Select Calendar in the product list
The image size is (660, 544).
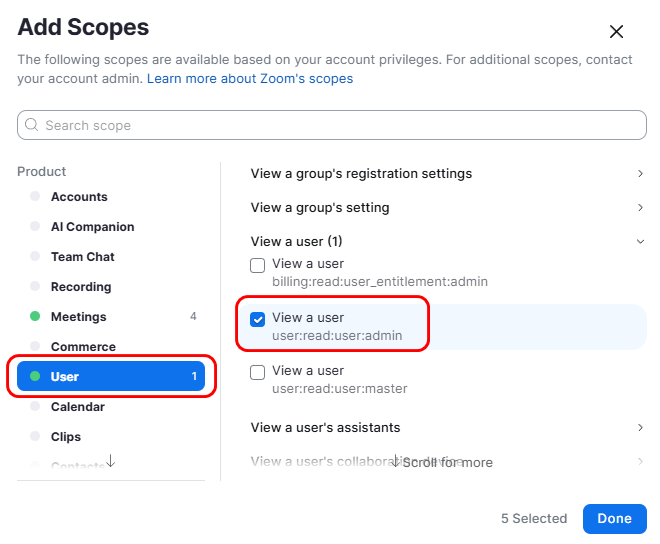77,407
